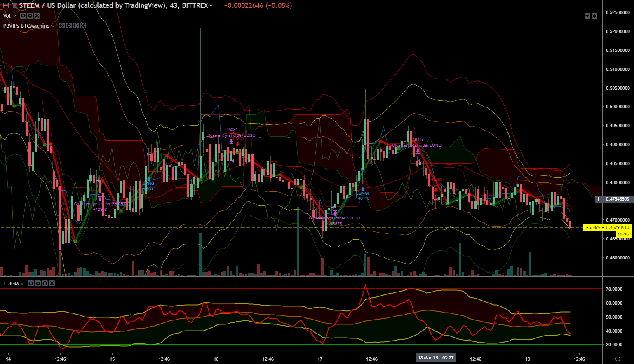Click the 70.0000 level on TDIGM scale

coord(614,289)
